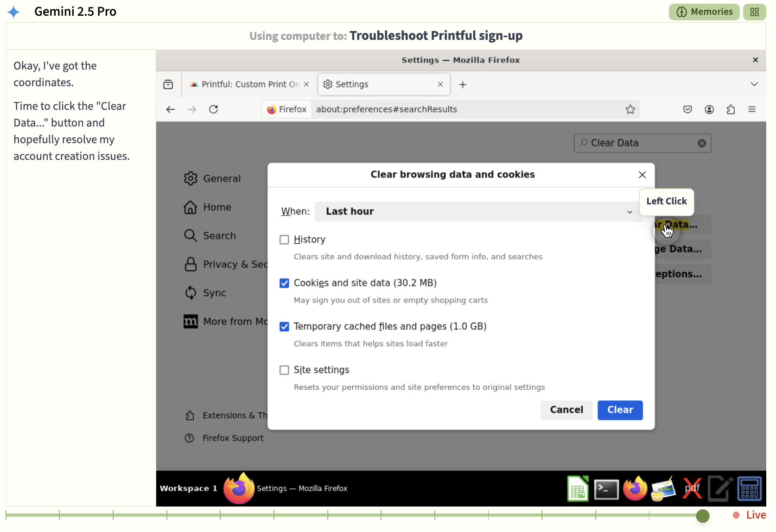
Task: Bookmark this page with the star icon
Action: click(x=630, y=109)
